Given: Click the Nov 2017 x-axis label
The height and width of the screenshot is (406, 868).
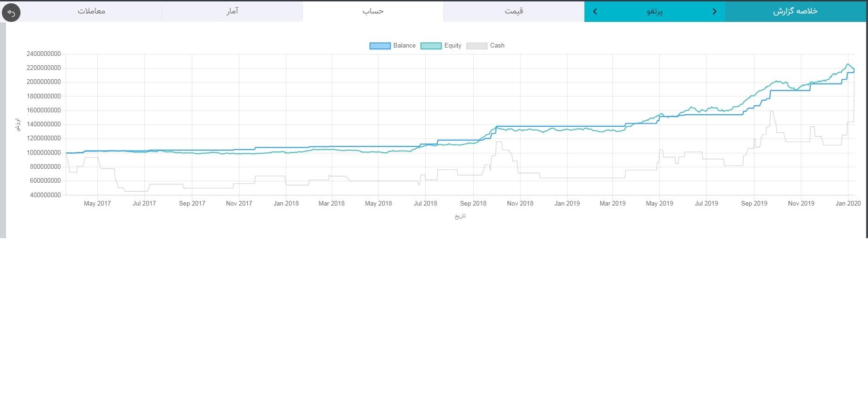Looking at the screenshot, I should pos(239,204).
